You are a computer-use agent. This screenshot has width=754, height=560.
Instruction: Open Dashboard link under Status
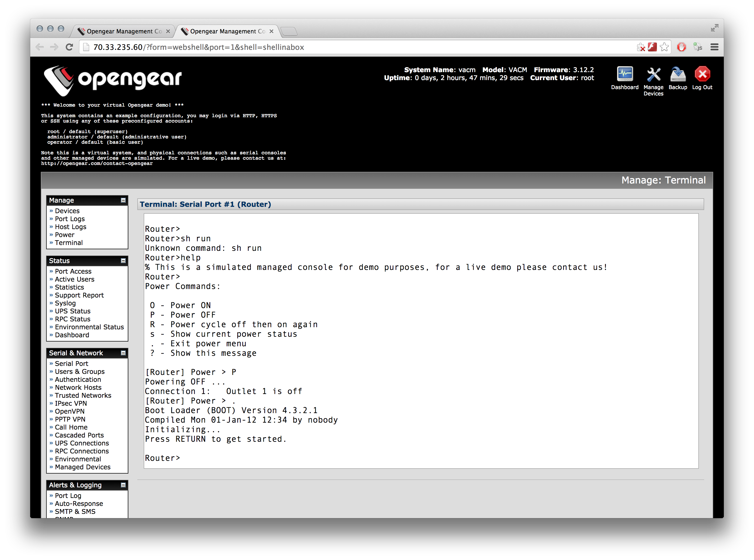coord(72,335)
